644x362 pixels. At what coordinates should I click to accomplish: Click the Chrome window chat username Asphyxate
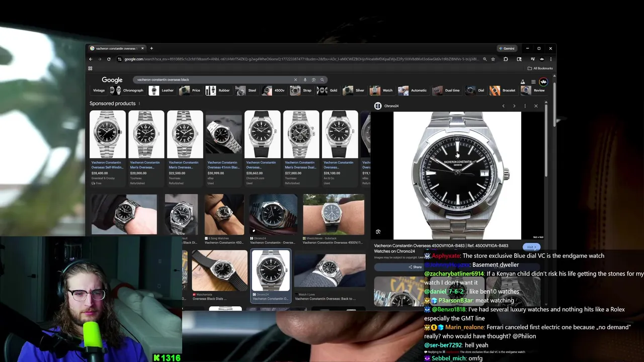pyautogui.click(x=446, y=256)
